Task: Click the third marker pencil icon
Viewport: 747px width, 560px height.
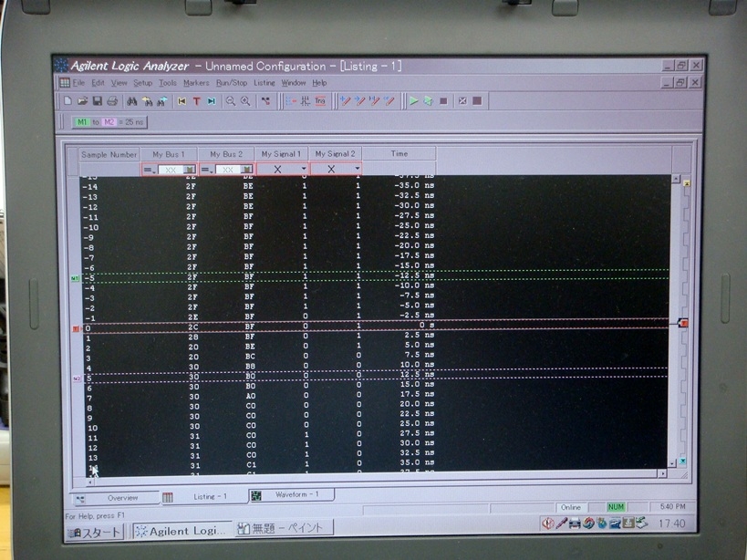Action: pos(375,101)
